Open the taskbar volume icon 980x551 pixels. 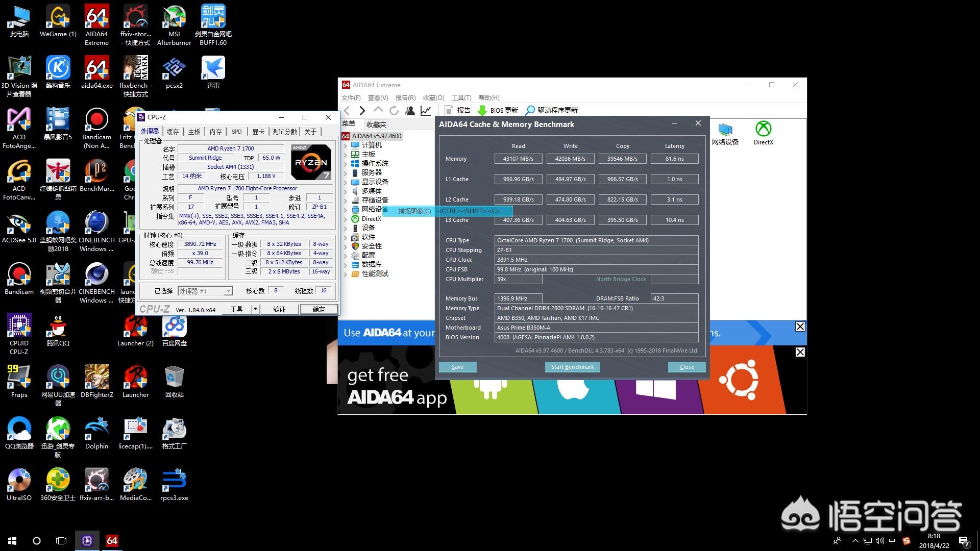click(879, 541)
